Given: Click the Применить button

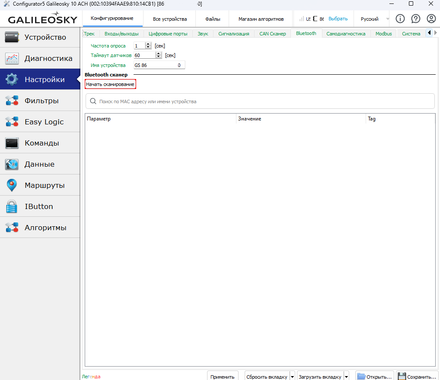Looking at the screenshot, I should [x=223, y=377].
